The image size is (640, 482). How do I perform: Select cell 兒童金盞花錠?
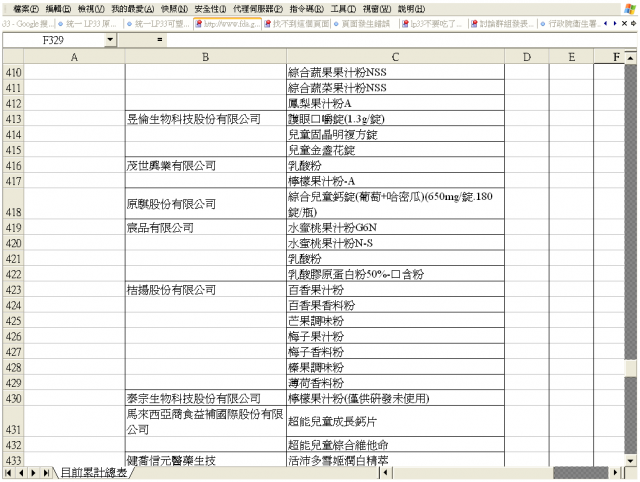[395, 150]
